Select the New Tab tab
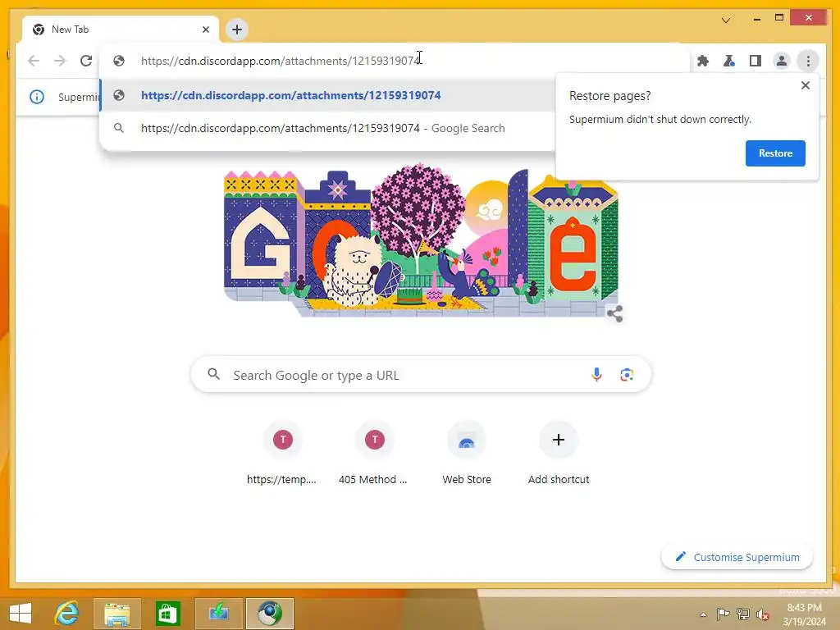Image resolution: width=840 pixels, height=630 pixels. pos(121,30)
